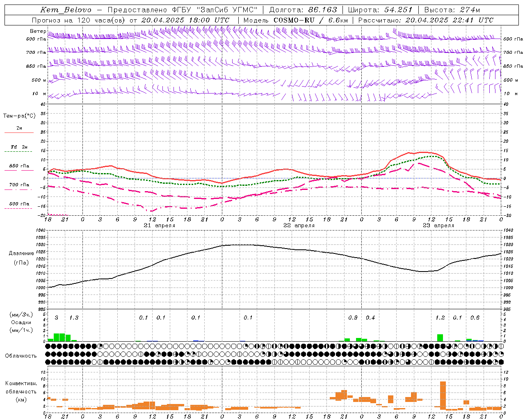
Task: Click the 500 м wind level label on left
Action: 39,80
